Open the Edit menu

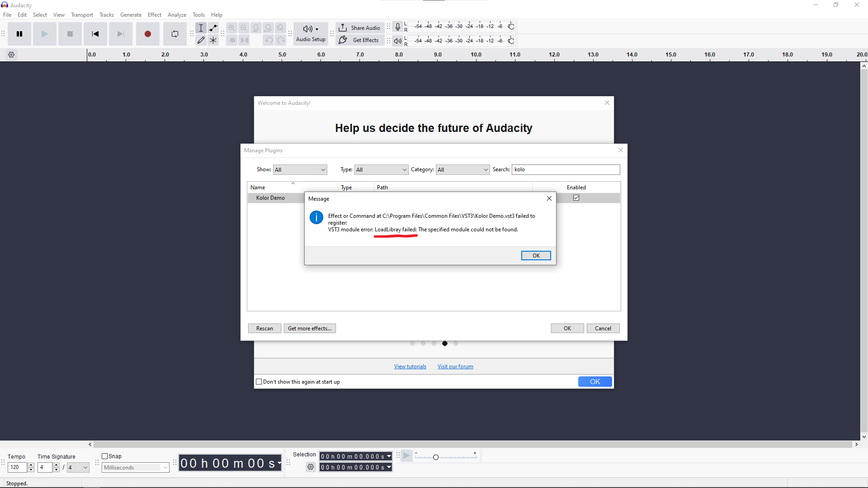[22, 15]
